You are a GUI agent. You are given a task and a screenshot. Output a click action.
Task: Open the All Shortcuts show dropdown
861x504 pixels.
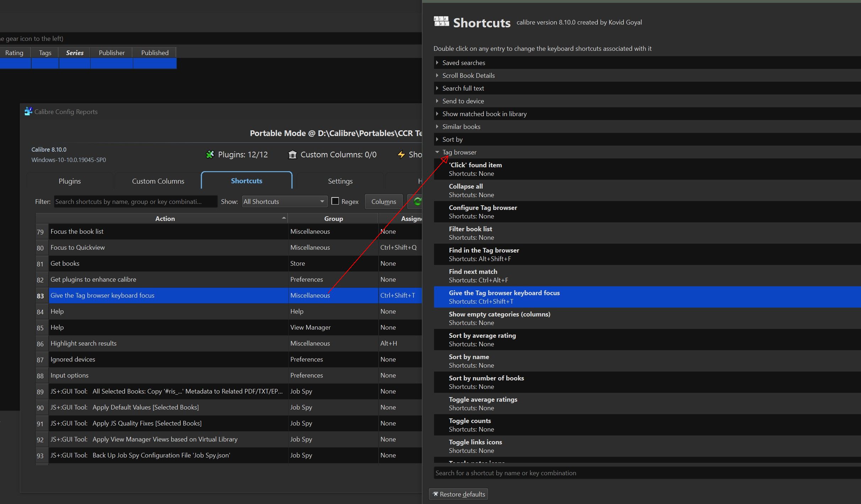(x=284, y=201)
